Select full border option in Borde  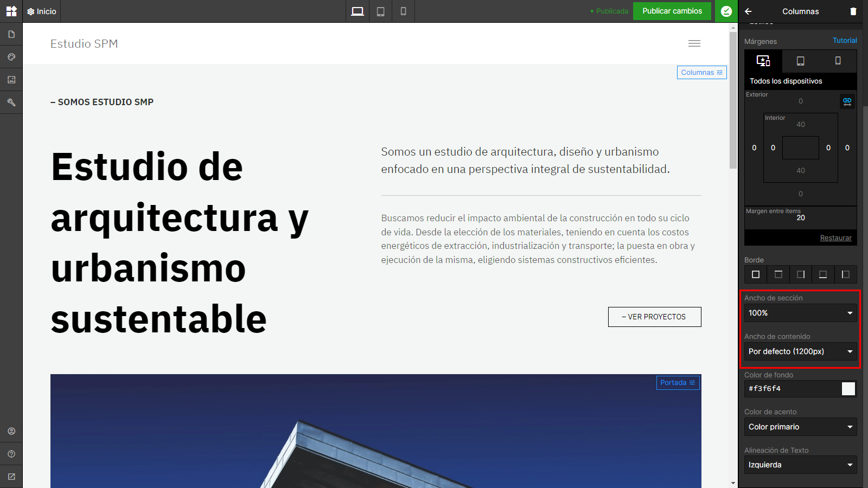point(756,274)
